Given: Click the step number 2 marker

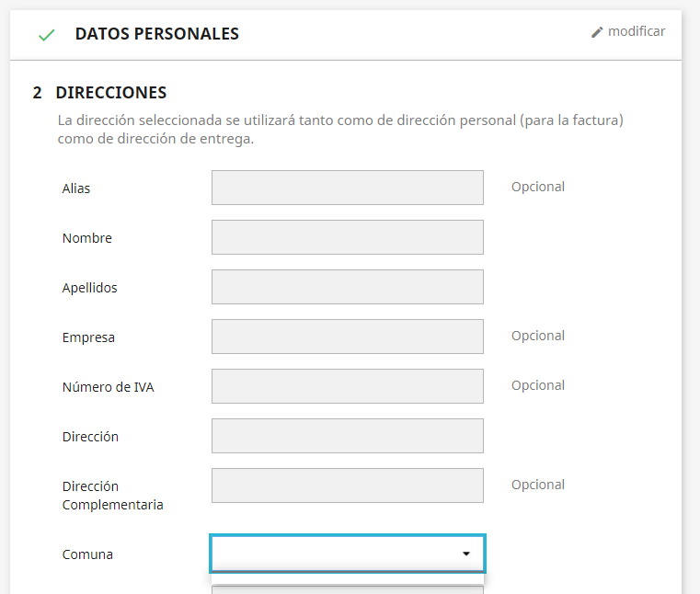Looking at the screenshot, I should 37,93.
